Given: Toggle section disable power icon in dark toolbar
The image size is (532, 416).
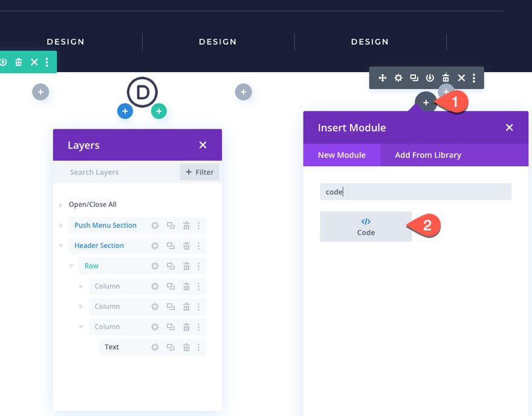Looking at the screenshot, I should (x=429, y=77).
